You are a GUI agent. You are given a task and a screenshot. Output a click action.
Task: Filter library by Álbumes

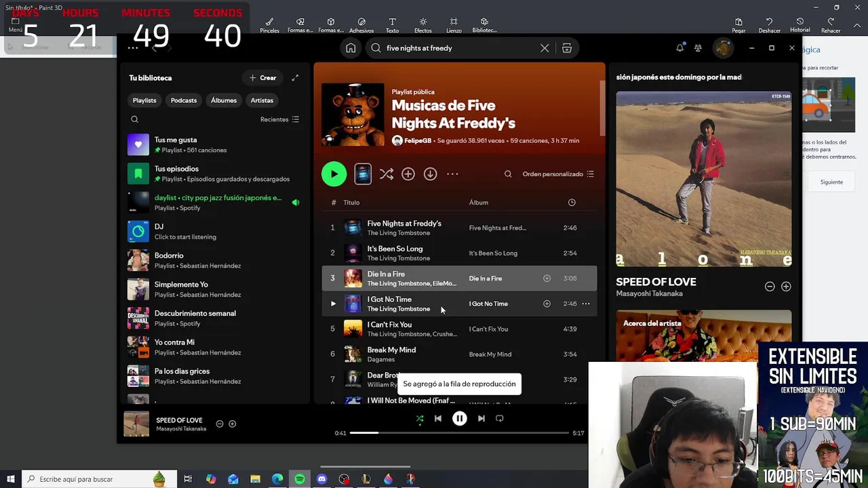pyautogui.click(x=224, y=100)
